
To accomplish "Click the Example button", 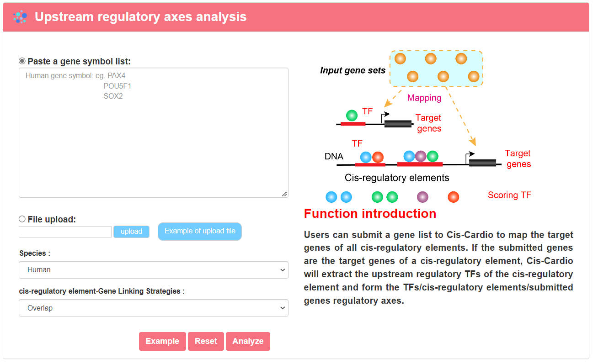I will pyautogui.click(x=162, y=341).
